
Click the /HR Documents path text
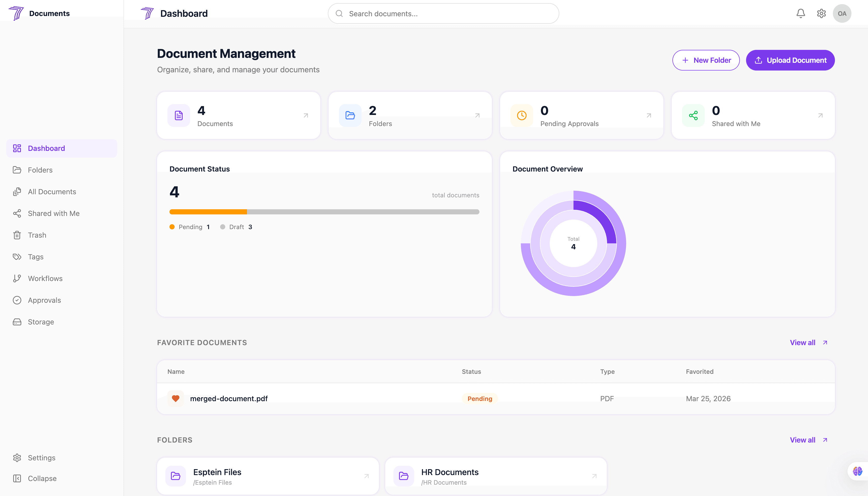coord(444,483)
